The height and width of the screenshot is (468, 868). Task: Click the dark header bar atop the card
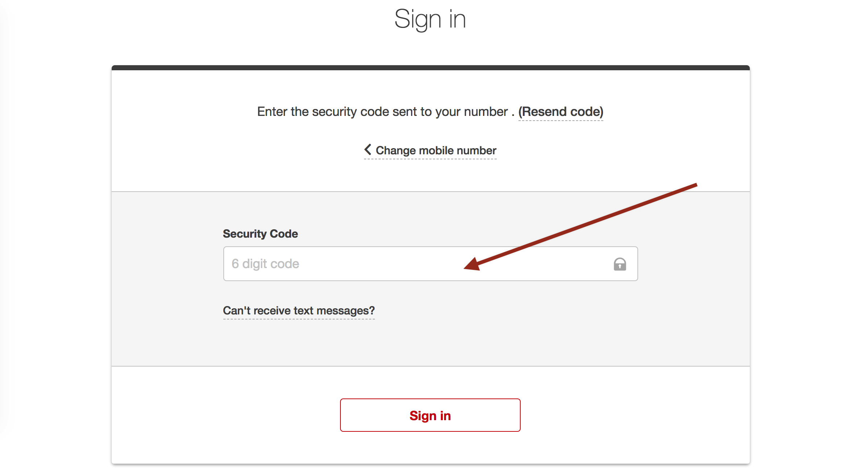click(x=430, y=68)
